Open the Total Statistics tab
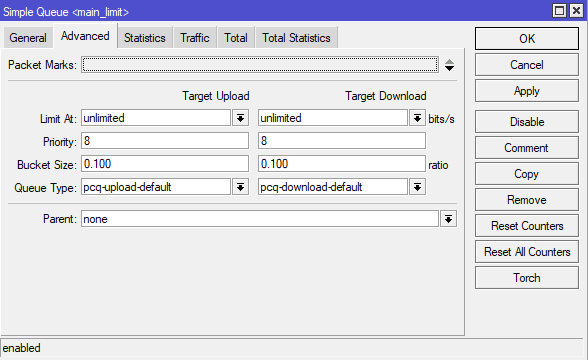The width and height of the screenshot is (588, 360). [x=296, y=38]
